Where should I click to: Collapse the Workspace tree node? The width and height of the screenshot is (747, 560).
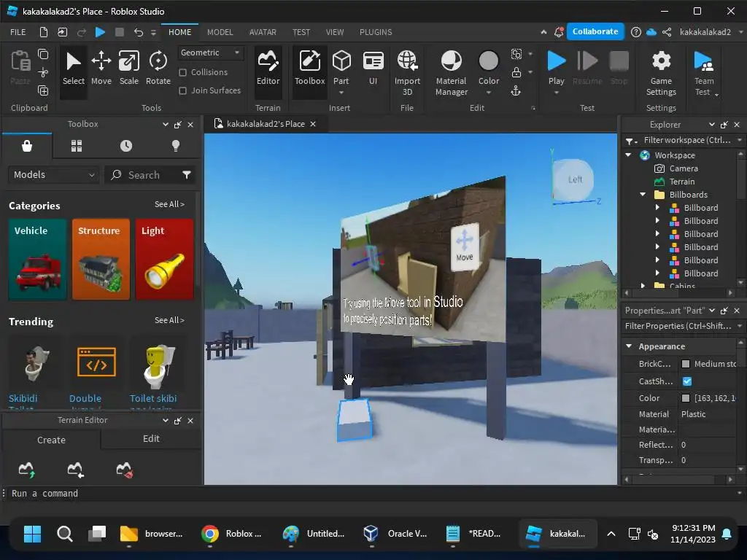pyautogui.click(x=628, y=155)
